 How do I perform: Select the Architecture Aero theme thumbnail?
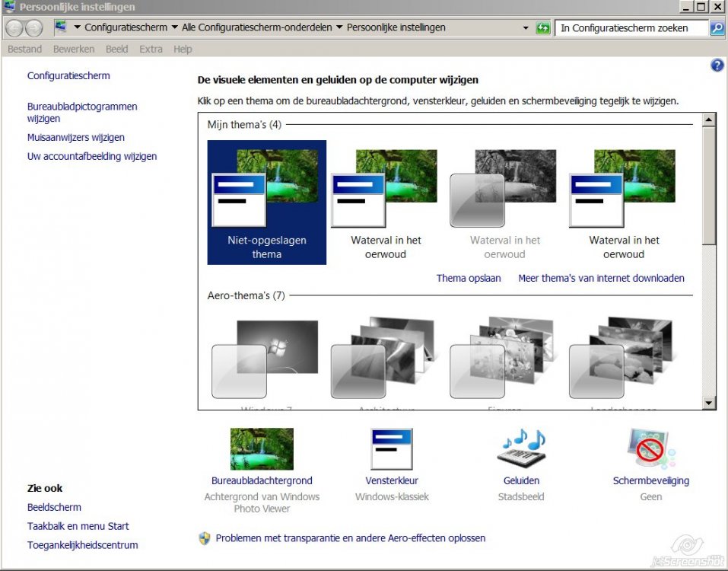[384, 358]
